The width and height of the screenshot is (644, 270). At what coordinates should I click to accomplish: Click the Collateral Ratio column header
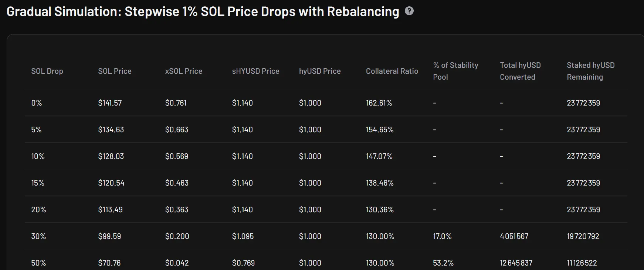(392, 71)
